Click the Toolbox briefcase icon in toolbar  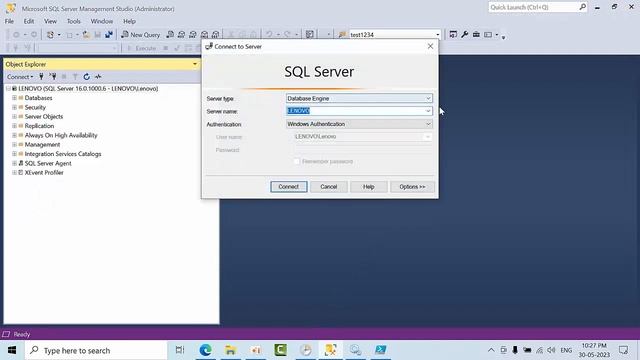pyautogui.click(x=476, y=35)
